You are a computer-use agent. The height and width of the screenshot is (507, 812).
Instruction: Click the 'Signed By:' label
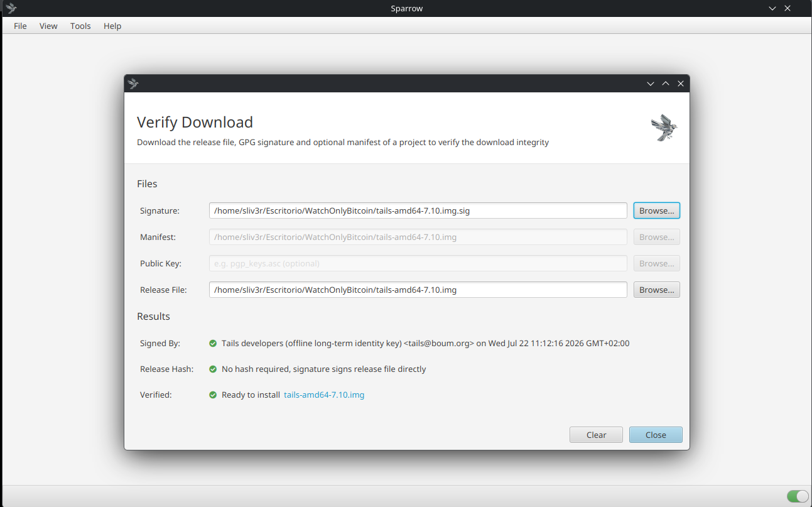pyautogui.click(x=160, y=343)
